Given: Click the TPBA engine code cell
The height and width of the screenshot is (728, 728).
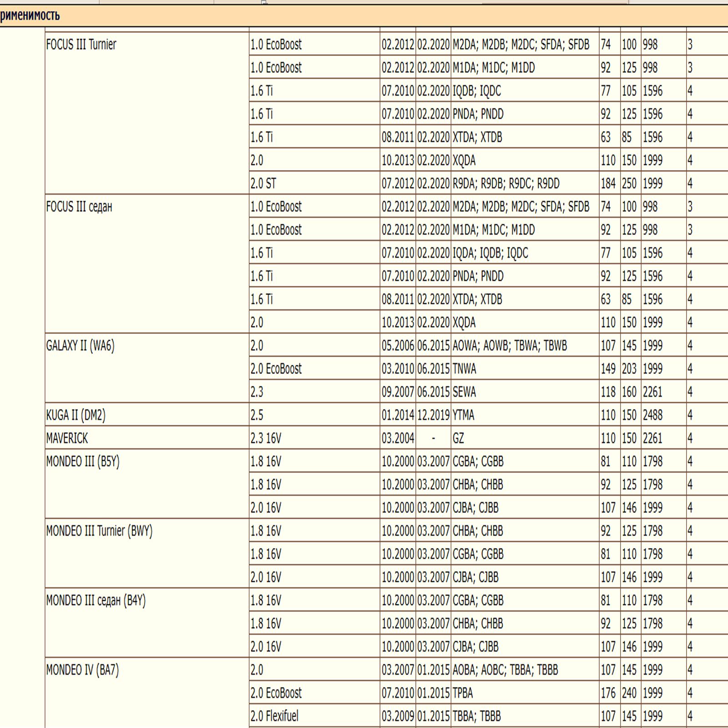Looking at the screenshot, I should tap(463, 693).
